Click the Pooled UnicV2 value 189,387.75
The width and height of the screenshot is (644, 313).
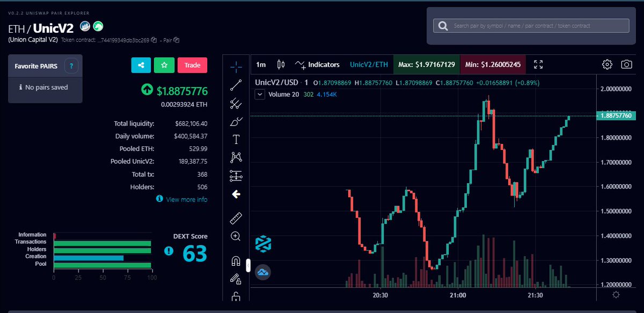(193, 161)
